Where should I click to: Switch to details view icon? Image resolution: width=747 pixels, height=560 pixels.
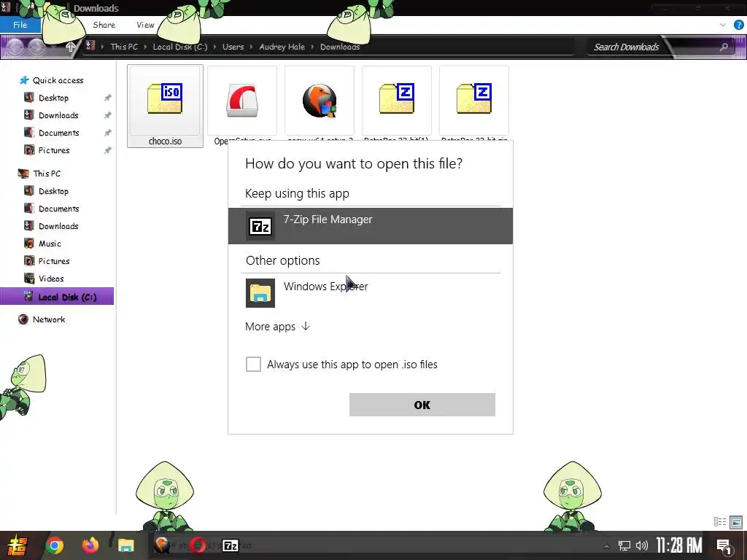(x=720, y=522)
